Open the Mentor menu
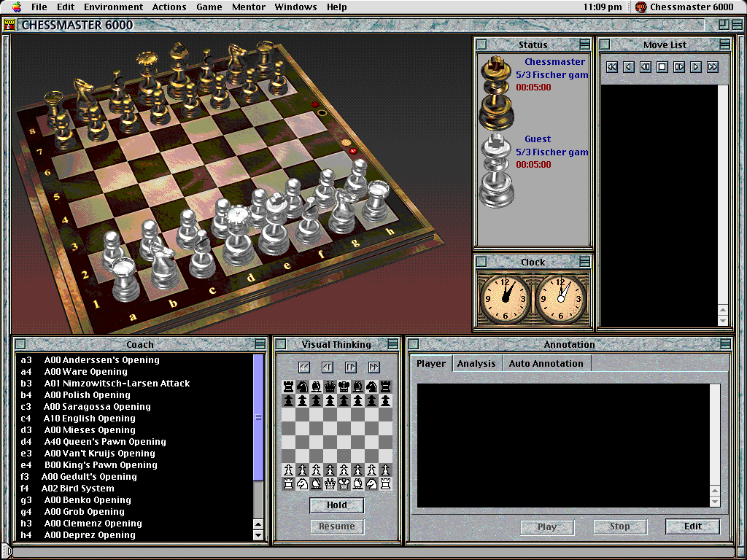 pyautogui.click(x=248, y=7)
